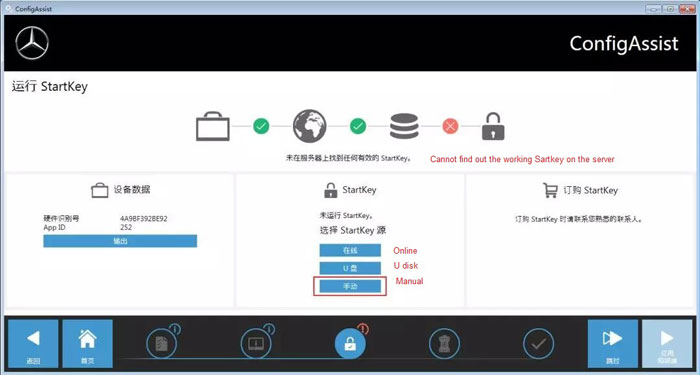Select the final checkmark step in bottom bar

pos(538,344)
